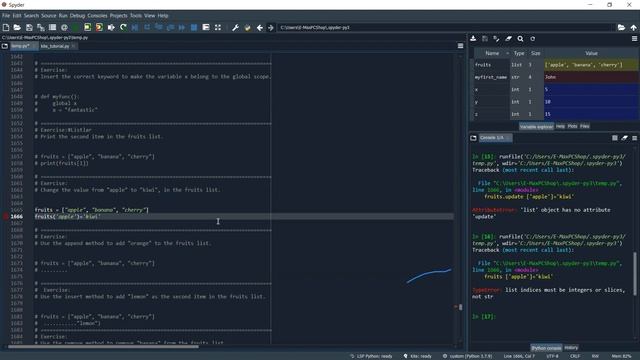
Task: Open the History tab
Action: tap(571, 348)
